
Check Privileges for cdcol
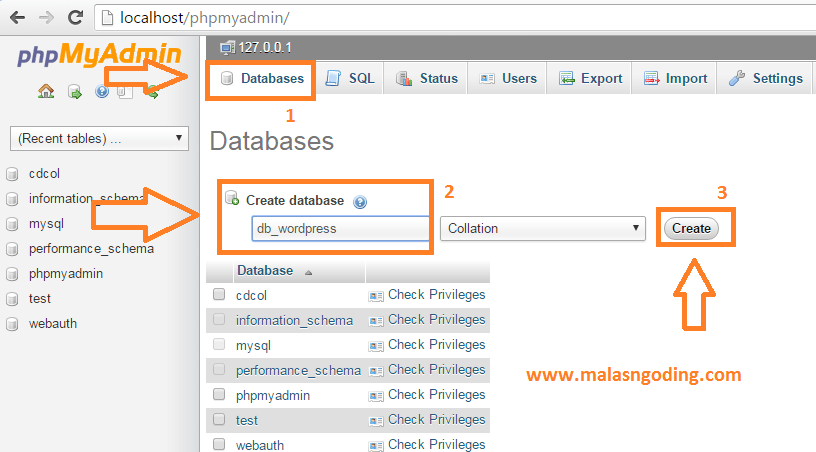pos(436,295)
